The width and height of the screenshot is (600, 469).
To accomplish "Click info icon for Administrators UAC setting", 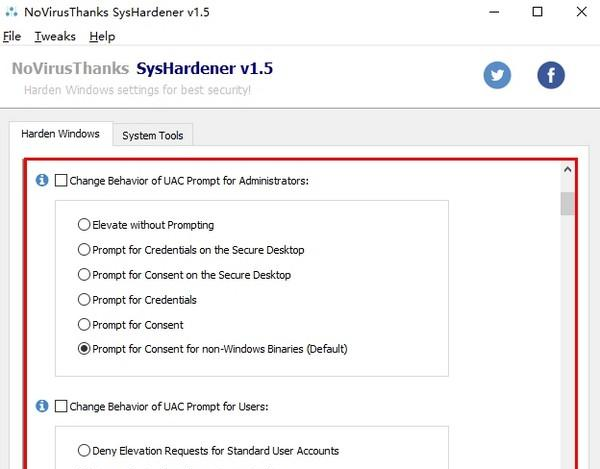I will [x=42, y=181].
